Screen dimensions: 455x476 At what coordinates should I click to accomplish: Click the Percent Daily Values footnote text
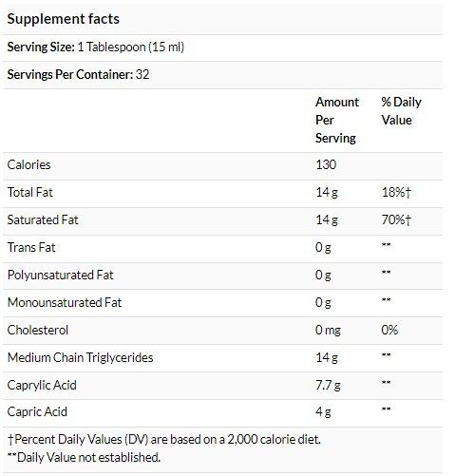pyautogui.click(x=164, y=439)
